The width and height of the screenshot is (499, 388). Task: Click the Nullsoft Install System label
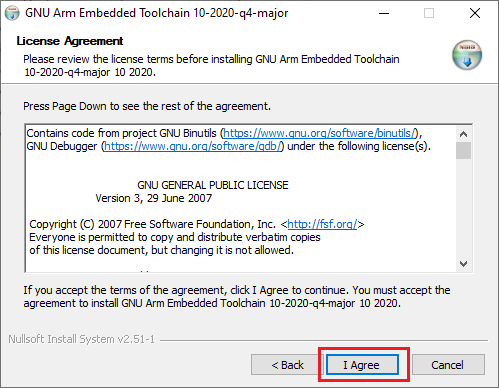pos(81,339)
